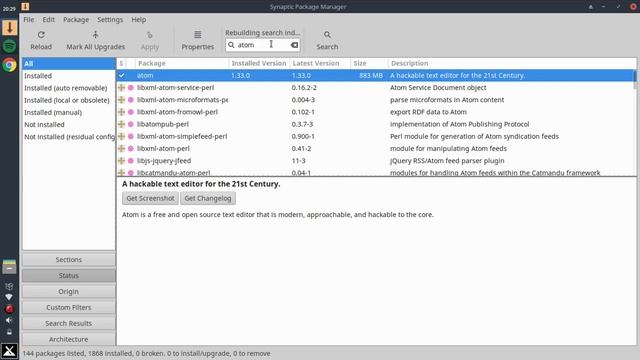Open the Edit menu

49,20
